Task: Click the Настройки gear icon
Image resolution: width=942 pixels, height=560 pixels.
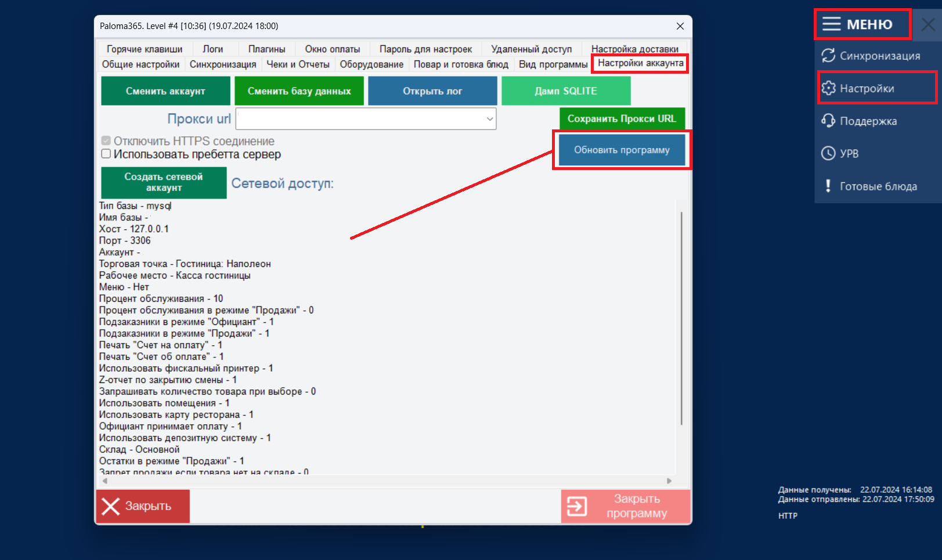Action: pyautogui.click(x=828, y=88)
